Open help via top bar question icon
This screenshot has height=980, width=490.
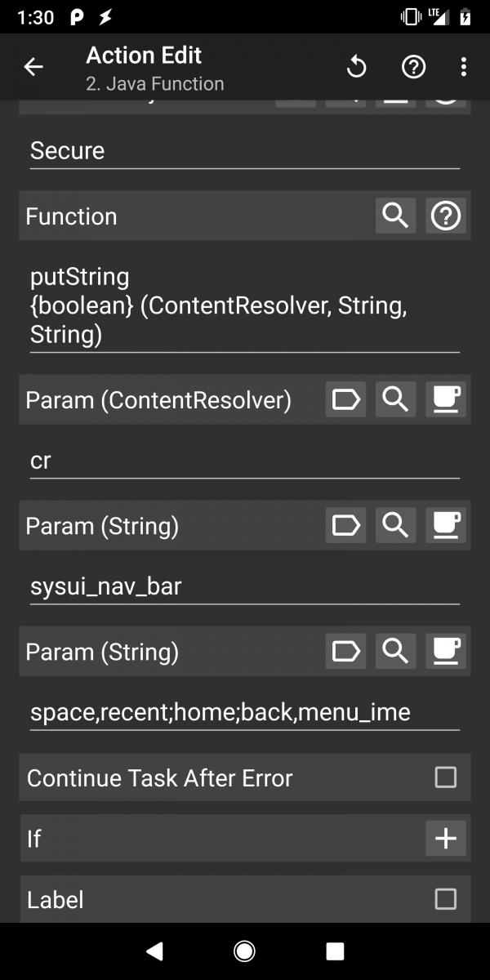[x=413, y=68]
